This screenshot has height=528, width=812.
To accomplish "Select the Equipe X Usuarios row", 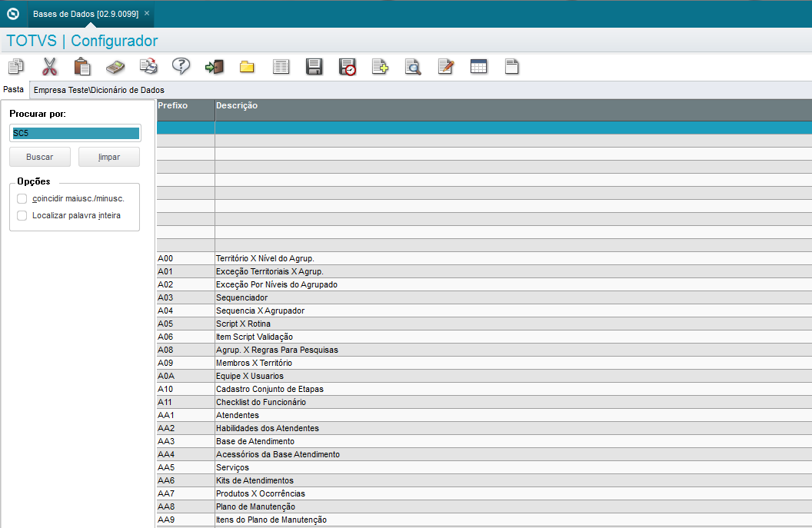I will (484, 376).
